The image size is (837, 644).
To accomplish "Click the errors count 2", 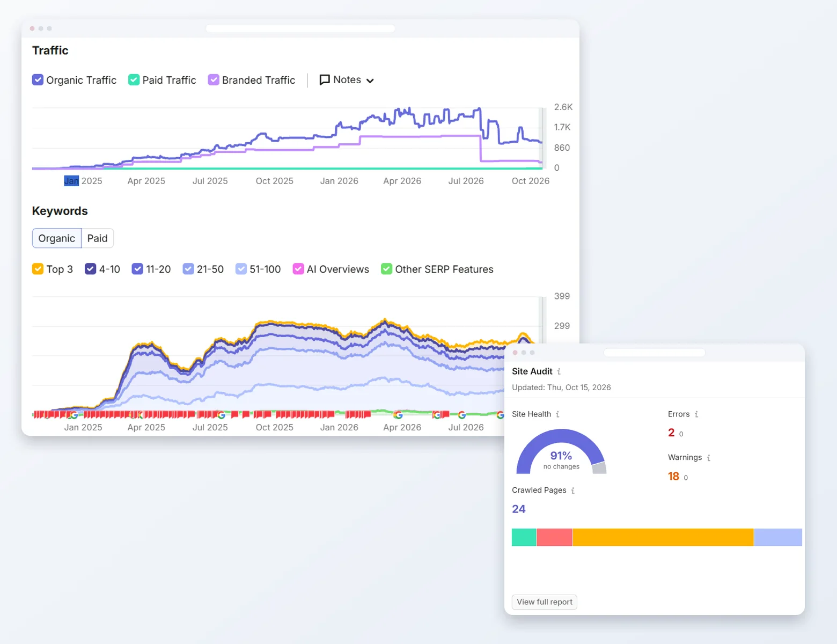I will click(671, 433).
